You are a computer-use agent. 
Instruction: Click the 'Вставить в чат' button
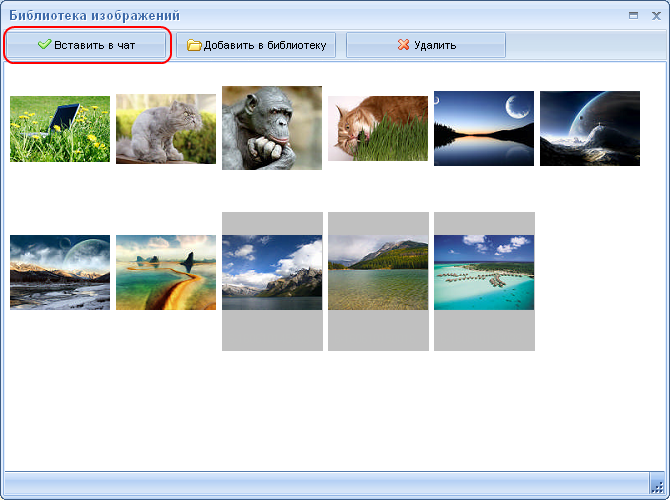[x=86, y=45]
